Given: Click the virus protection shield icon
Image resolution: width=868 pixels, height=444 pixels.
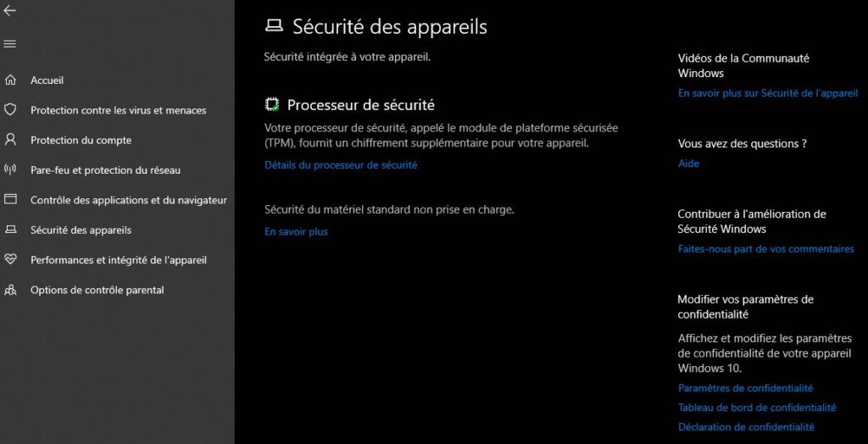Looking at the screenshot, I should (x=10, y=109).
